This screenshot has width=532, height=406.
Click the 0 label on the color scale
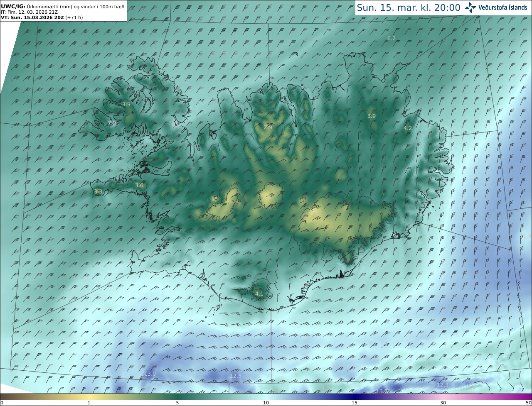click(x=2, y=403)
